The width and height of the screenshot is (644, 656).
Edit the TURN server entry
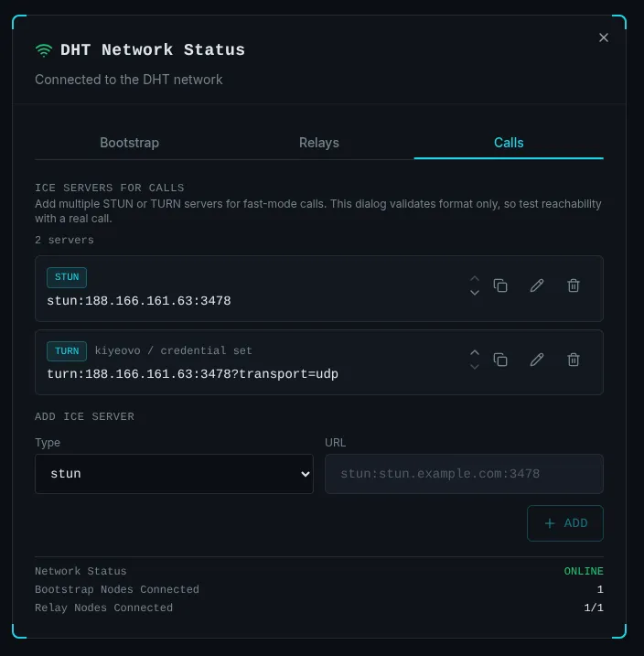click(537, 360)
